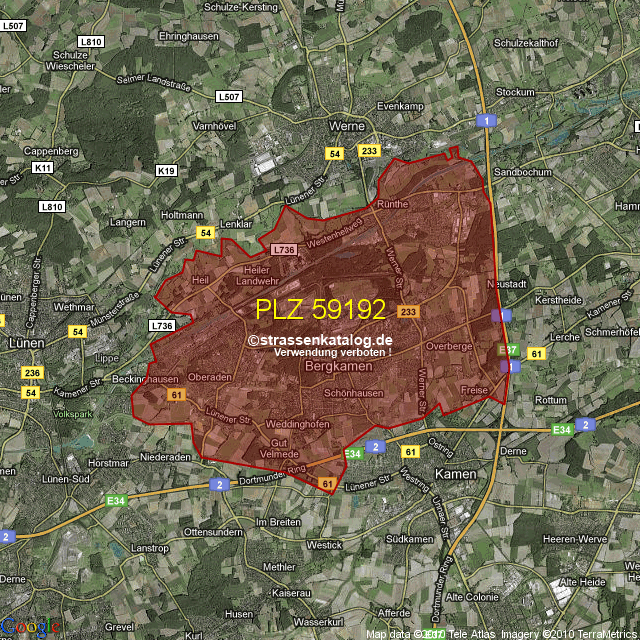Viewport: 640px width, 640px height.
Task: Click the K11 road shield
Action: (42, 168)
